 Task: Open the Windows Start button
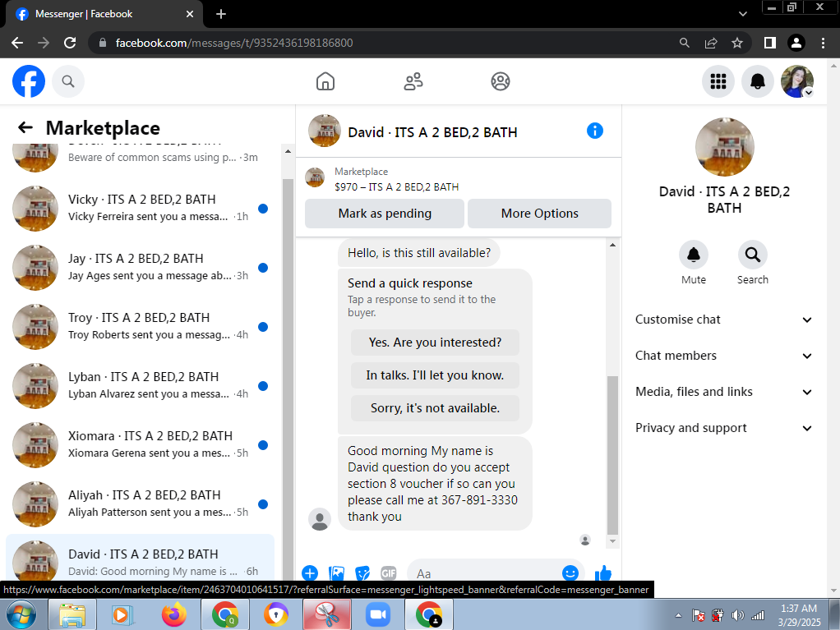click(21, 614)
